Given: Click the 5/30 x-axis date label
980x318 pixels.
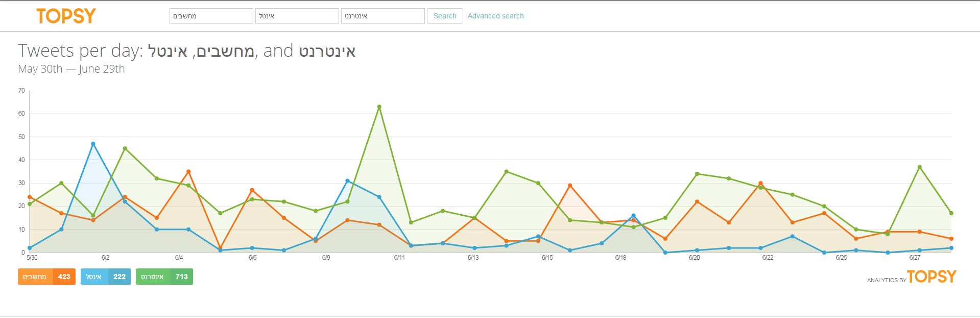Looking at the screenshot, I should 32,258.
